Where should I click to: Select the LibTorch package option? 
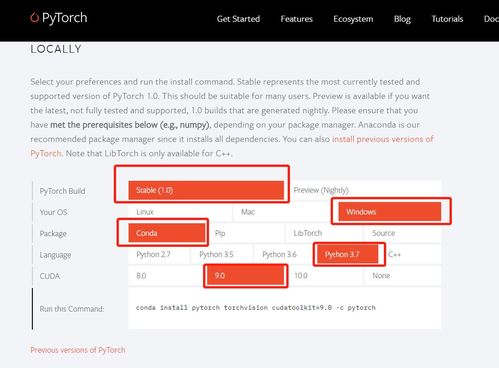coord(324,233)
